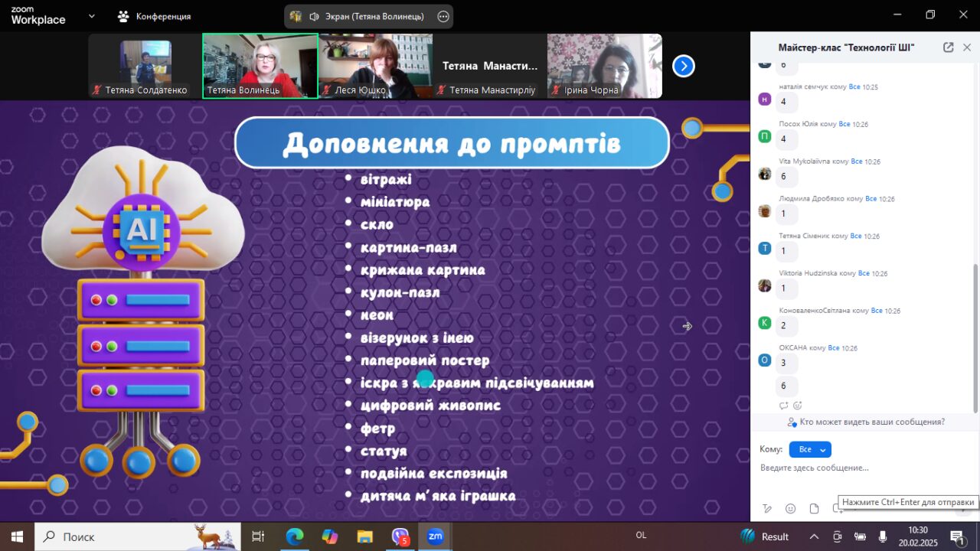Click the Meet Now tray icon
Image resolution: width=980 pixels, height=551 pixels.
(837, 536)
